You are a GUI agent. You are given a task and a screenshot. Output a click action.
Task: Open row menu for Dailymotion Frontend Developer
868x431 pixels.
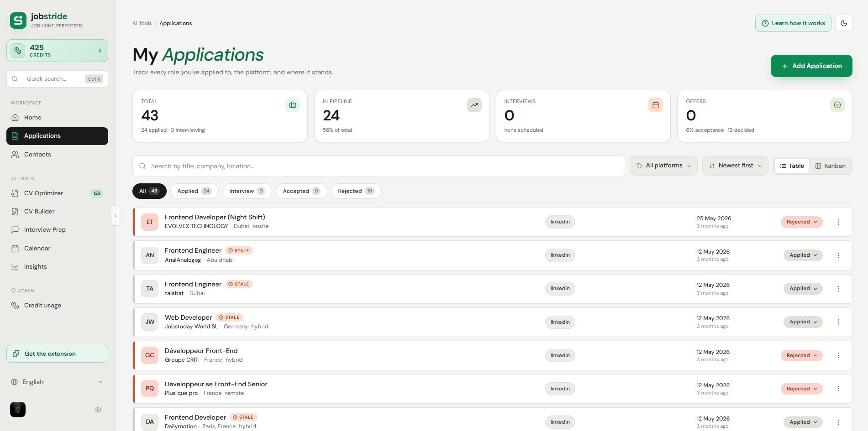(x=838, y=422)
